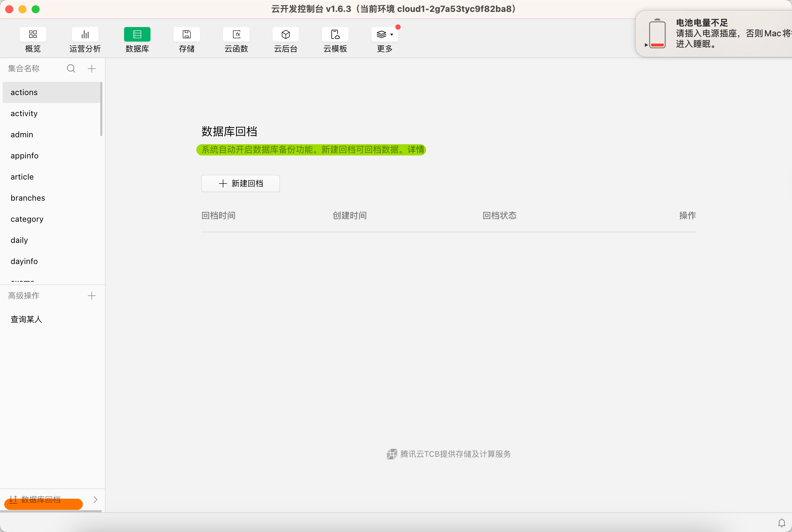Open the 云函数 cloud functions icon

(x=236, y=35)
